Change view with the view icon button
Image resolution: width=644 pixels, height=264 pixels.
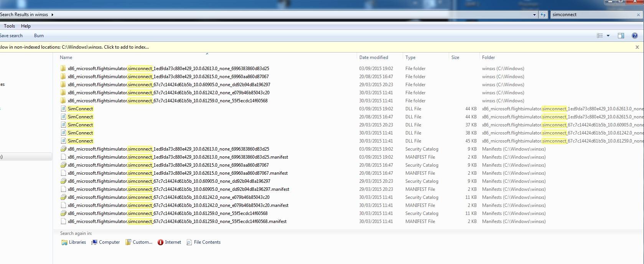(600, 36)
